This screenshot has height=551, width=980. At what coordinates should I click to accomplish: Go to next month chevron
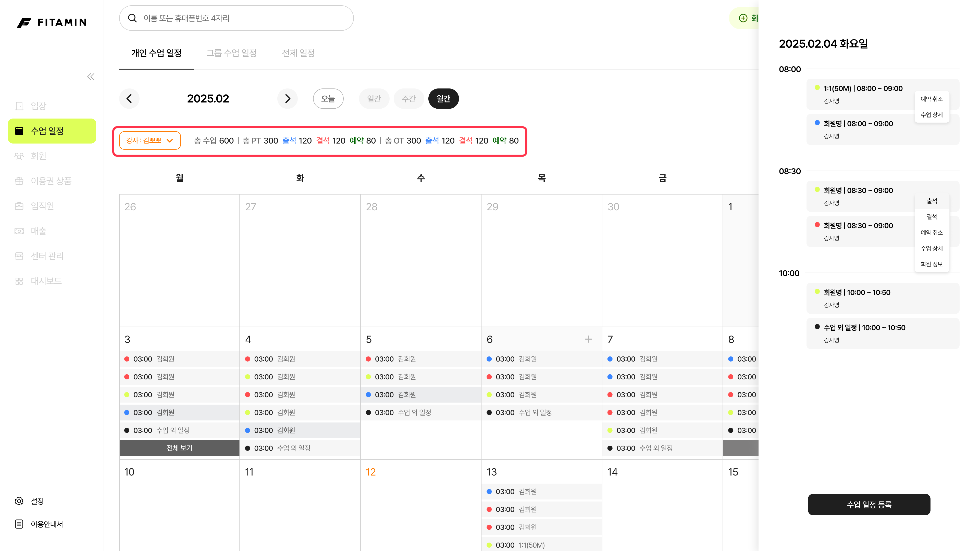click(x=288, y=99)
